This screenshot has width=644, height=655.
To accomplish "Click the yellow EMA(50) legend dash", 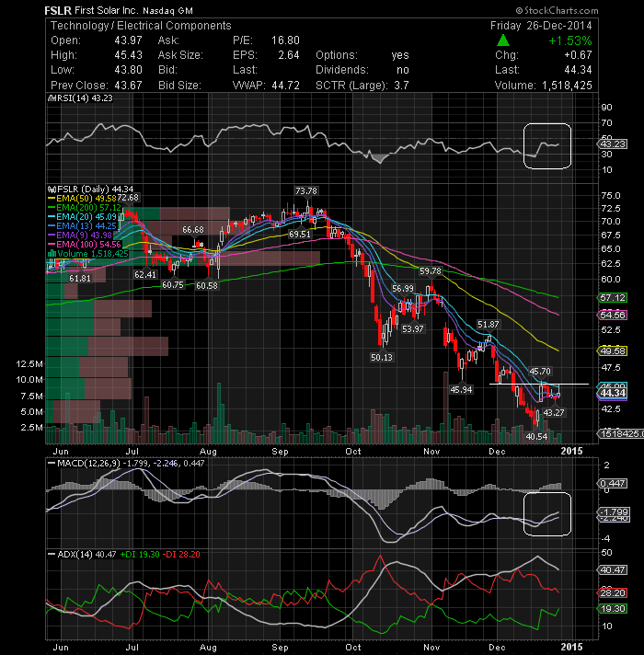I will [52, 199].
